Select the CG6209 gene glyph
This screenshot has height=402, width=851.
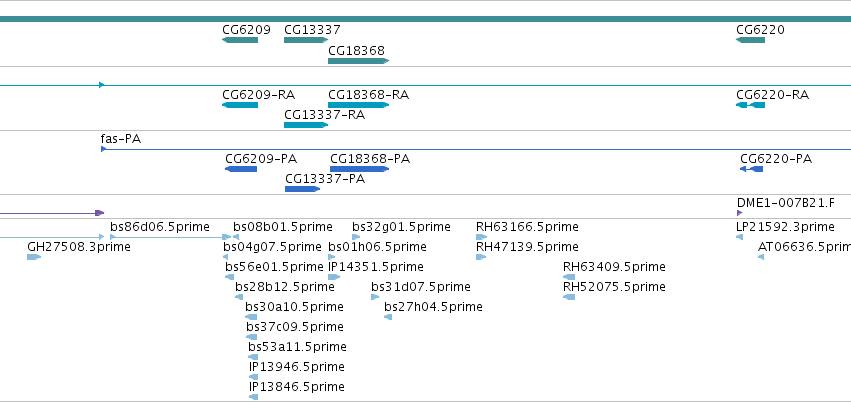coord(240,40)
